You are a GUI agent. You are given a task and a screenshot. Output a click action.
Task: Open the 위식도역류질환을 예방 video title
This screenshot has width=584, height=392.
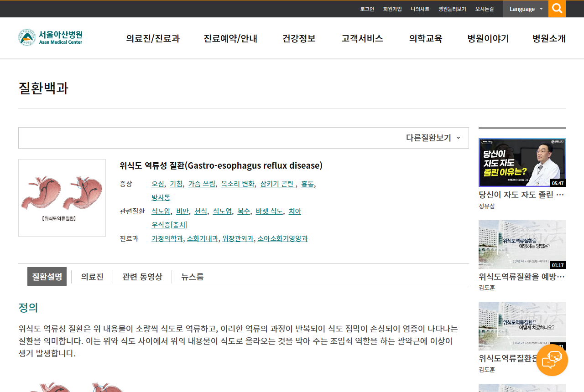(x=521, y=277)
